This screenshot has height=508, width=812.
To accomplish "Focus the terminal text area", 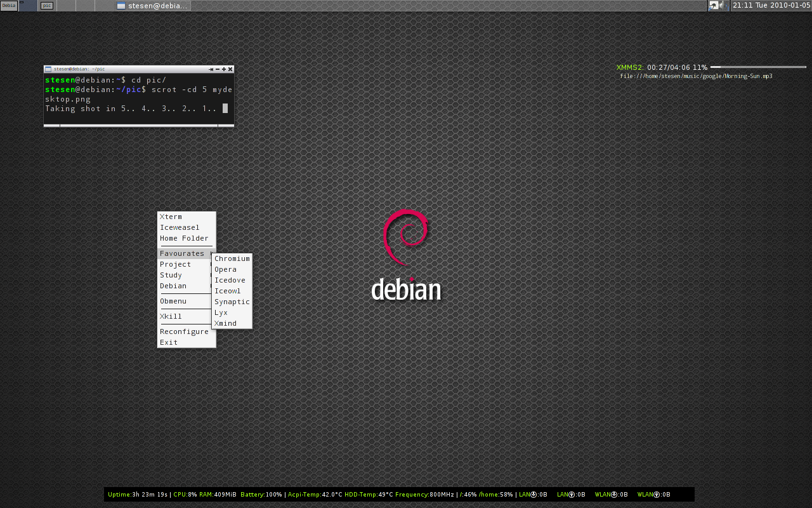I will click(139, 98).
